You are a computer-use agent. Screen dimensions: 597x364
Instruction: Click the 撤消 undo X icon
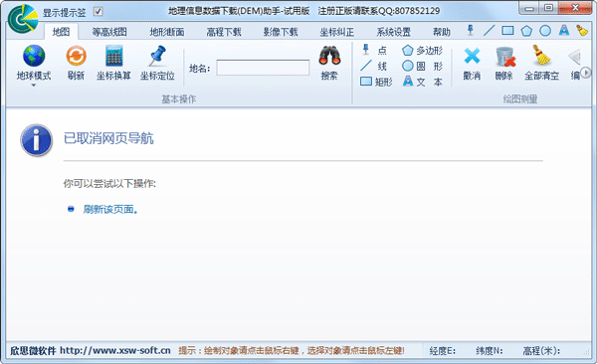point(472,56)
